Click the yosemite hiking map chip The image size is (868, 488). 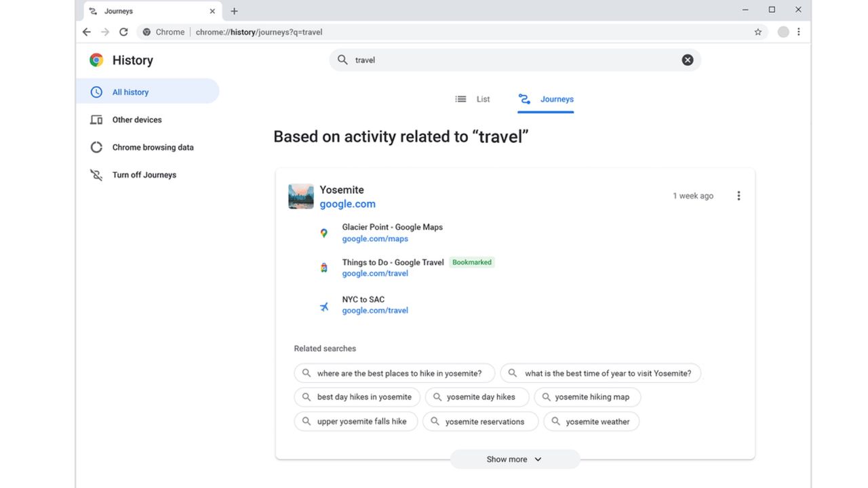point(587,397)
